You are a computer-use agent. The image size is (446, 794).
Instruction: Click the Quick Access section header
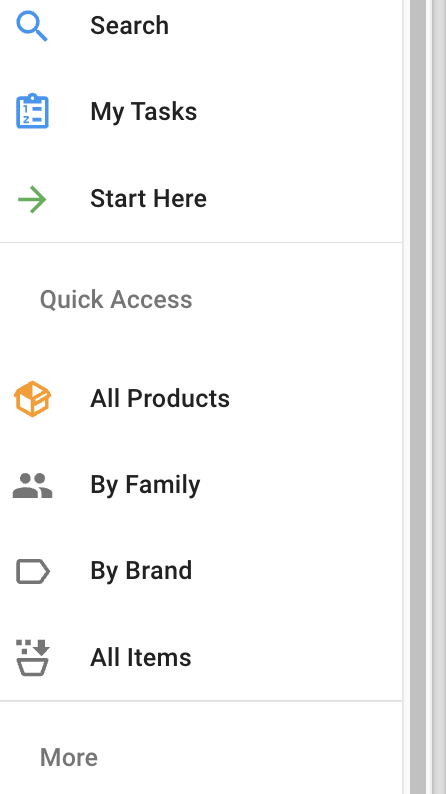(x=116, y=299)
